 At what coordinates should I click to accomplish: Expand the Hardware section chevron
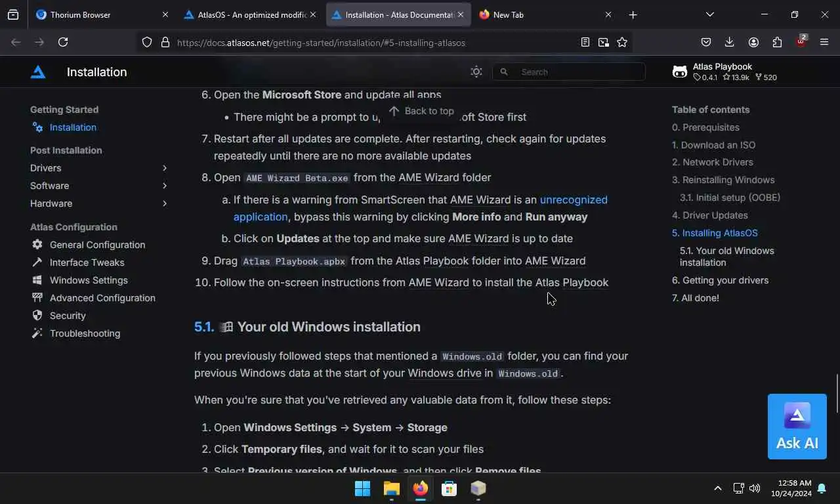point(165,203)
